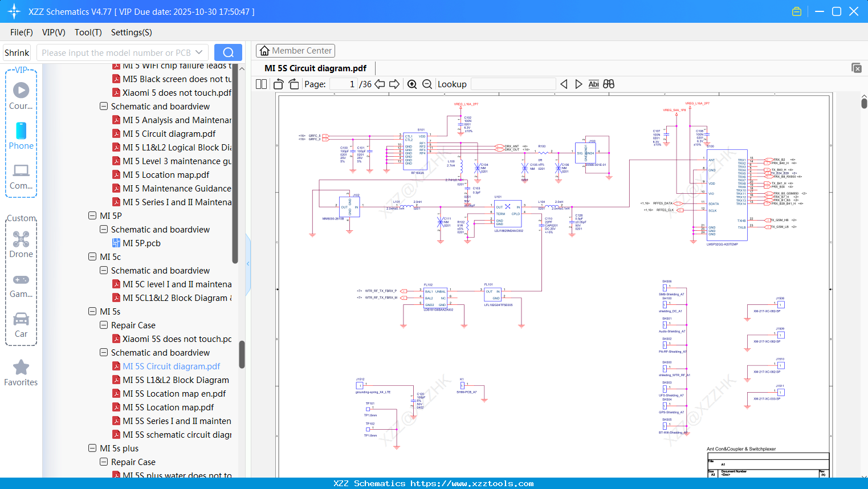The height and width of the screenshot is (489, 868).
Task: Open the Member Center
Action: (295, 50)
